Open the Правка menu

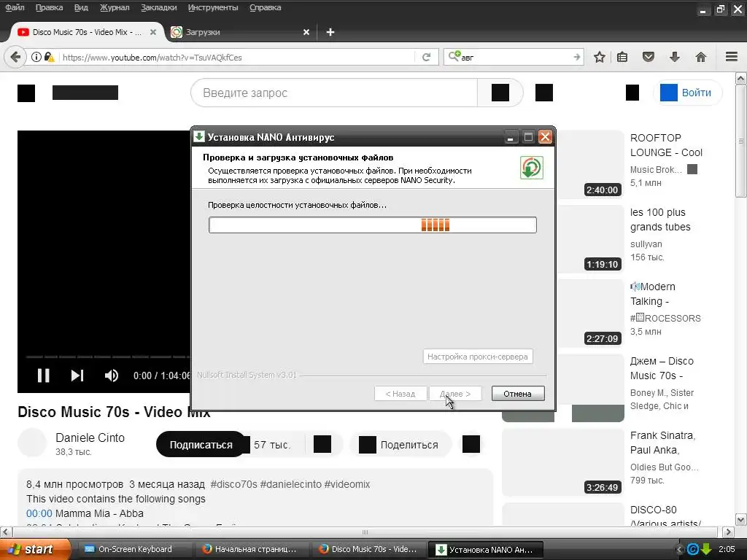(x=49, y=7)
